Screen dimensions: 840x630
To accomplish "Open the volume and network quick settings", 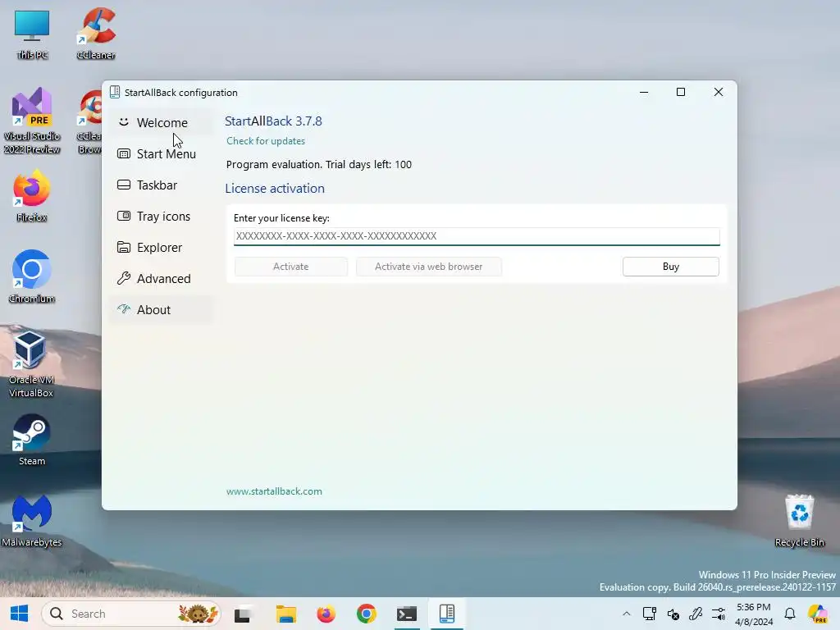I will (x=719, y=614).
